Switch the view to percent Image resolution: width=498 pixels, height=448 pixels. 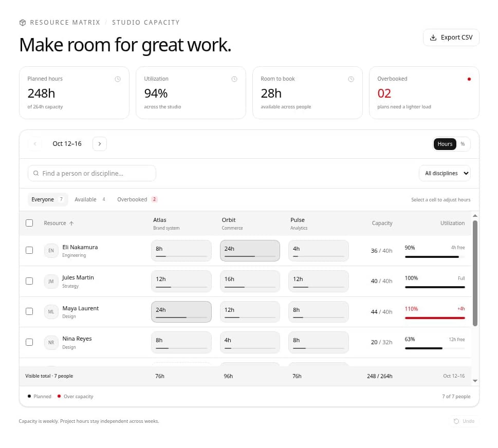point(463,144)
